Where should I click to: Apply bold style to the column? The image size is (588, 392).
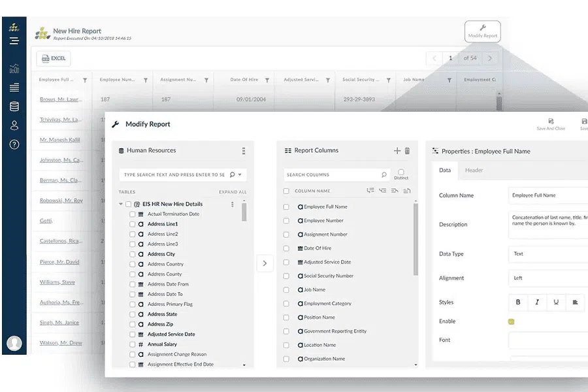[518, 302]
